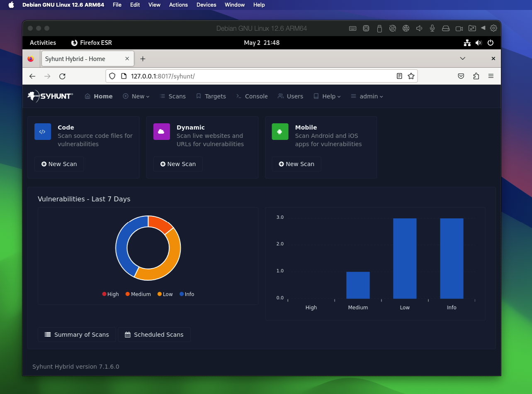
Task: Open the Users page
Action: (290, 96)
